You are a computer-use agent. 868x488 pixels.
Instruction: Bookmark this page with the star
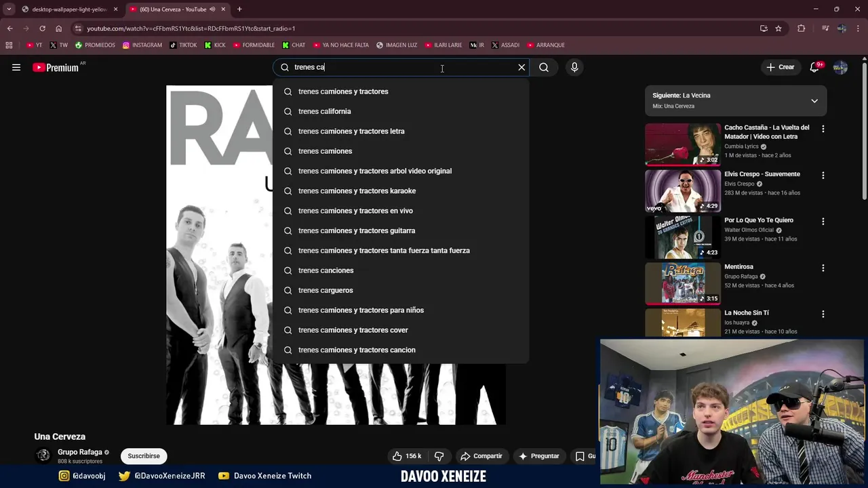778,28
